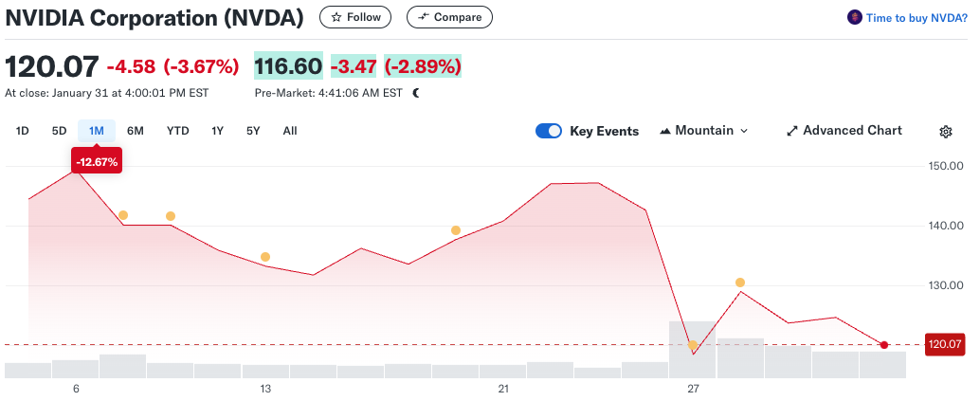
Task: Select the 1D range tab
Action: click(x=23, y=131)
